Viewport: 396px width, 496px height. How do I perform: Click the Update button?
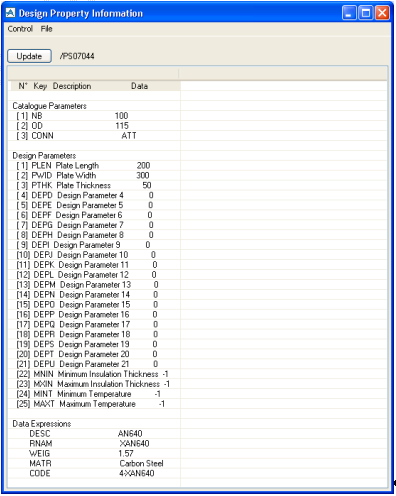[29, 56]
